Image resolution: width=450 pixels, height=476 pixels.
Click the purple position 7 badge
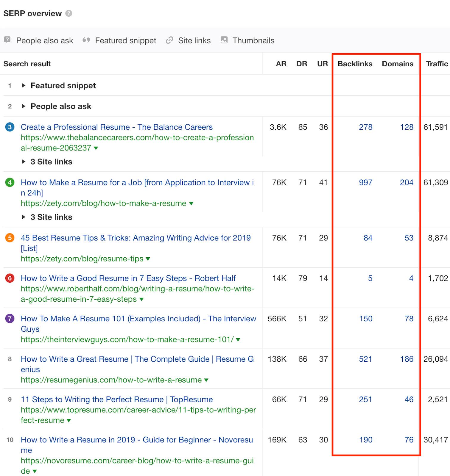(10, 319)
